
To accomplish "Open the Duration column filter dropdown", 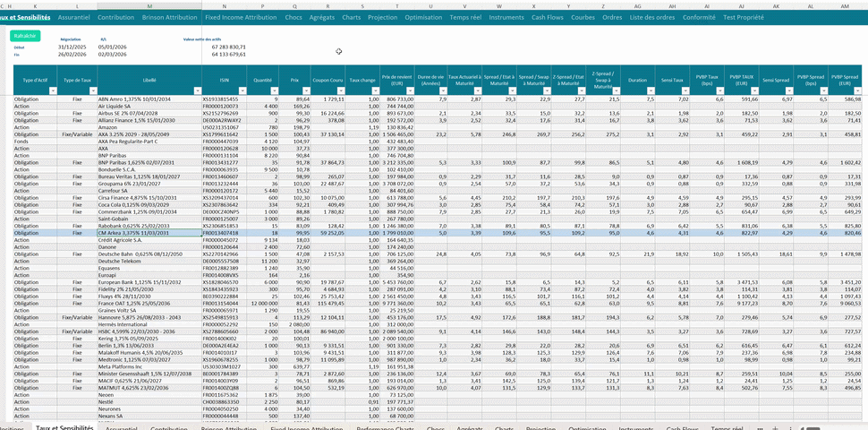I will pyautogui.click(x=651, y=90).
